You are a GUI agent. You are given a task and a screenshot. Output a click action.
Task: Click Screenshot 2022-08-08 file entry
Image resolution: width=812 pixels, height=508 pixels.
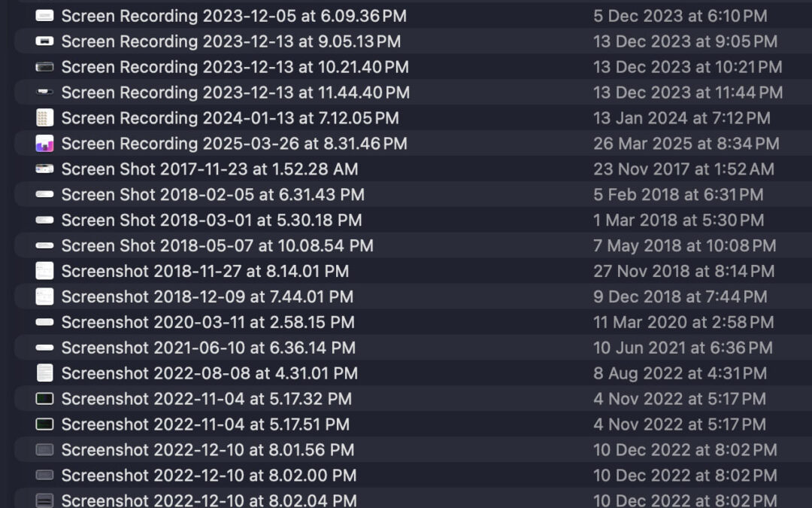point(203,373)
